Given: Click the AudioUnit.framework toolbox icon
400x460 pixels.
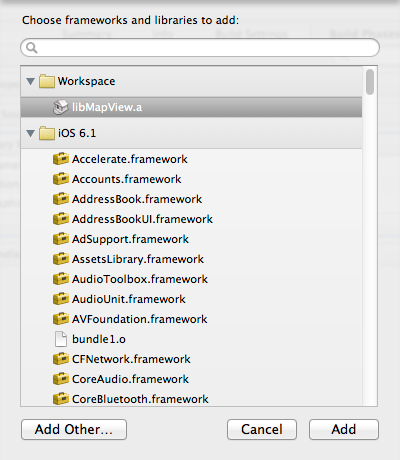Looking at the screenshot, I should click(61, 299).
